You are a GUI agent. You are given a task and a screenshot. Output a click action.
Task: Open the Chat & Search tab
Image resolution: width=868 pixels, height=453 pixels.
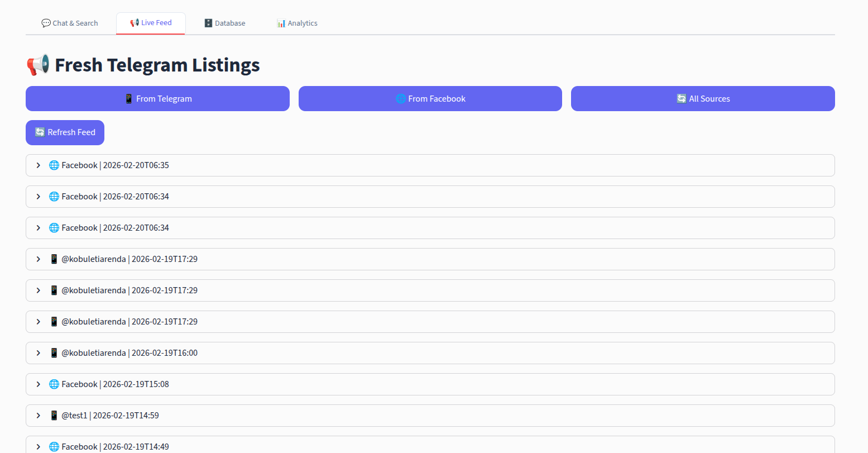point(70,23)
